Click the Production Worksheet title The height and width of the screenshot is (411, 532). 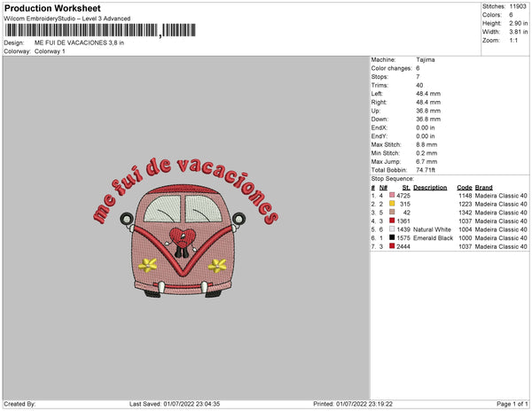(52, 8)
